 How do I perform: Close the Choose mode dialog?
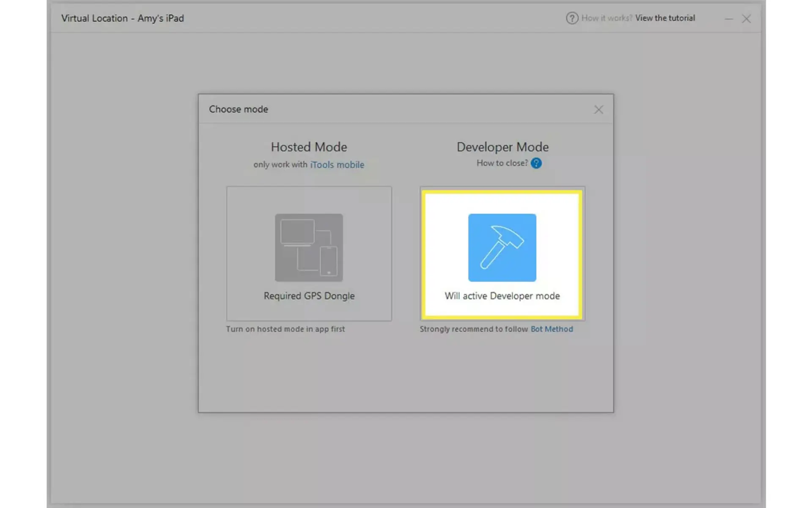(598, 110)
